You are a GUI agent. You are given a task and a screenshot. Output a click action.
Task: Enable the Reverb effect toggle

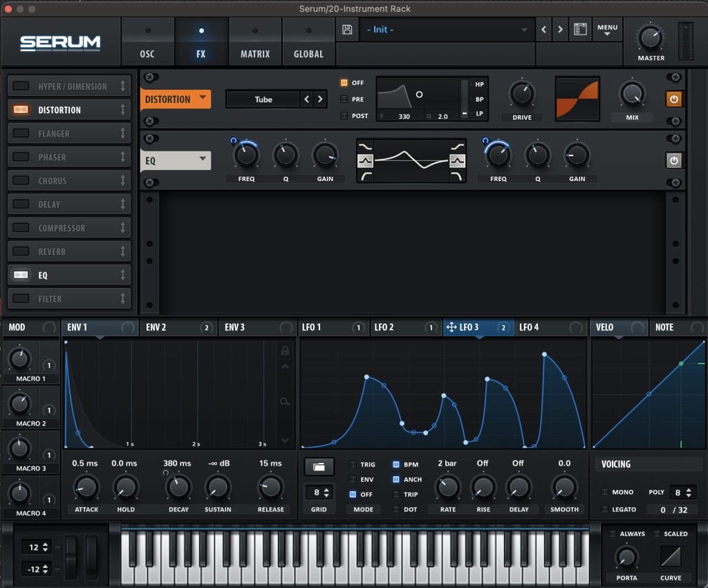point(21,252)
